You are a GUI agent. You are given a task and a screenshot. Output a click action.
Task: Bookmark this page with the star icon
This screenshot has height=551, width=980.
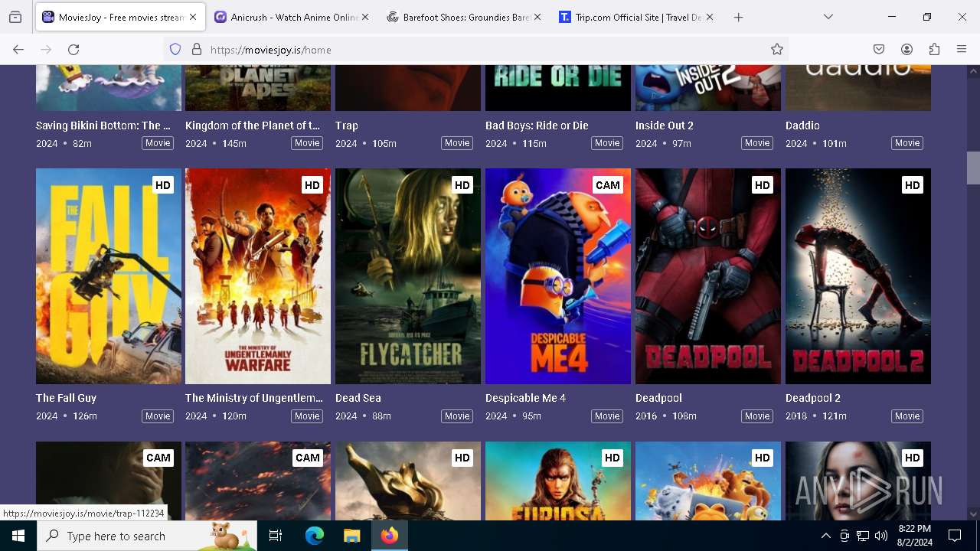[777, 49]
